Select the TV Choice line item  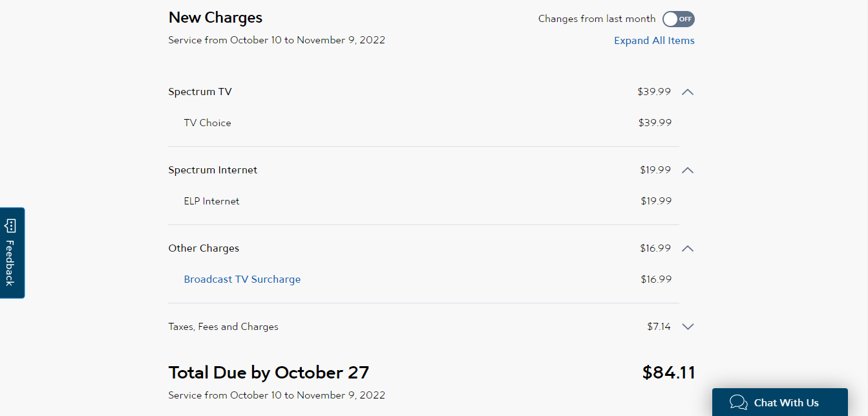click(x=207, y=123)
